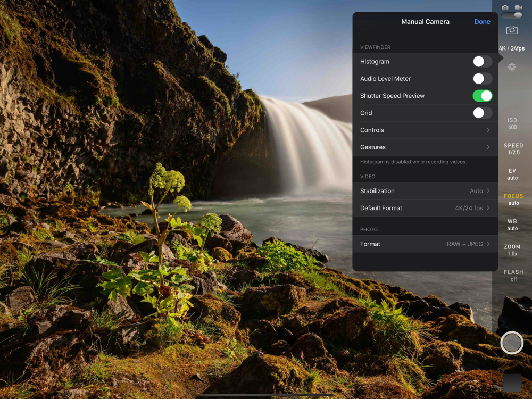Viewport: 532px width, 399px height.
Task: Select the FOCUS auto control
Action: coord(513,199)
